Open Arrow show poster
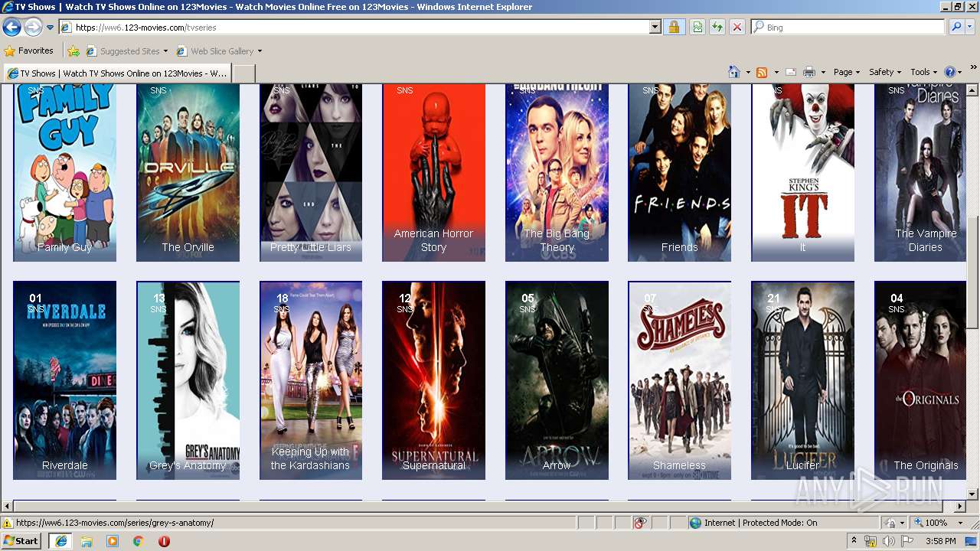The image size is (980, 551). click(x=557, y=380)
